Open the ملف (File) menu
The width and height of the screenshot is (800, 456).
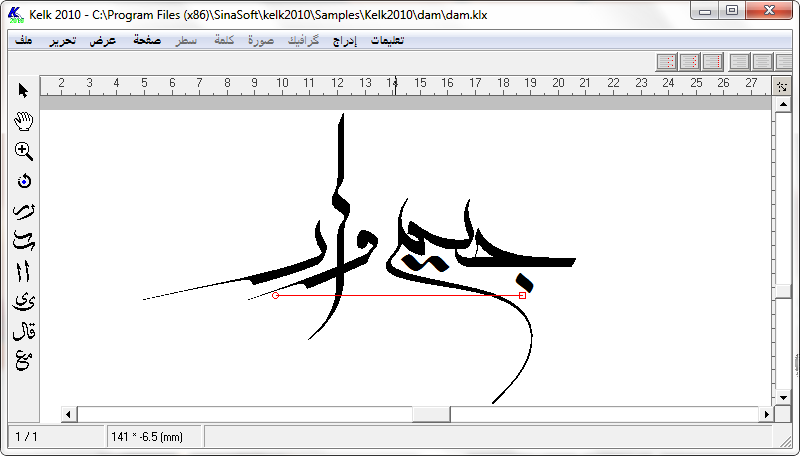pos(24,41)
